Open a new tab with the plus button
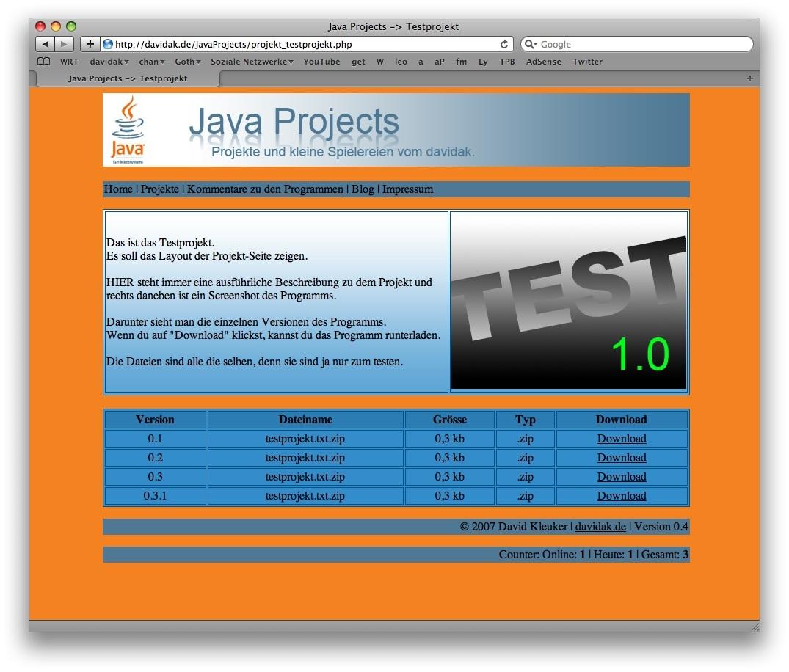The image size is (789, 672). 749,78
